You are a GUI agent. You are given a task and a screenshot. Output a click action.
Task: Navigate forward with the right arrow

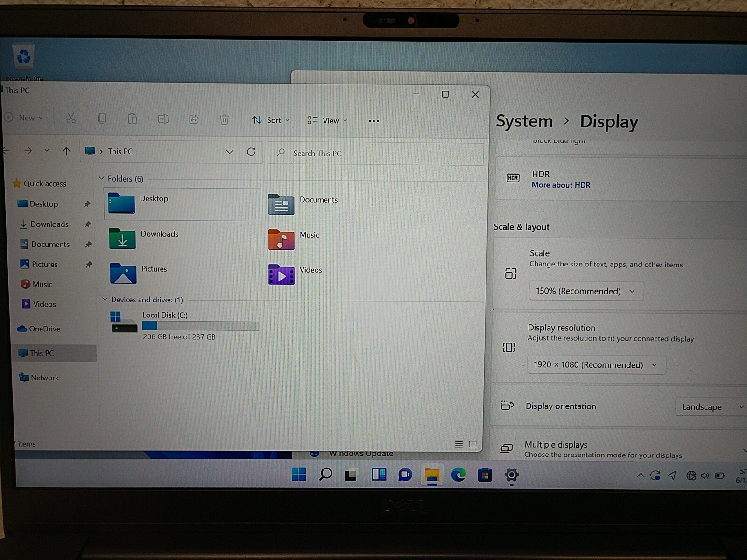(x=28, y=150)
